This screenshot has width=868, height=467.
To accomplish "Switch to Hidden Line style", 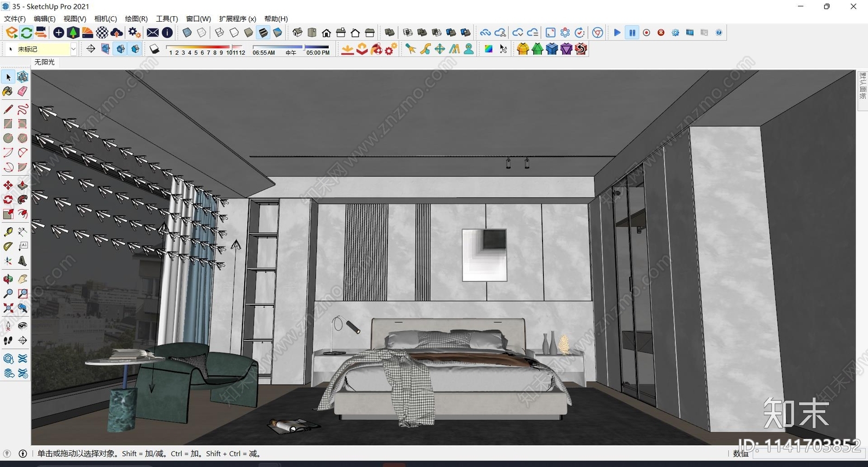I will (234, 33).
